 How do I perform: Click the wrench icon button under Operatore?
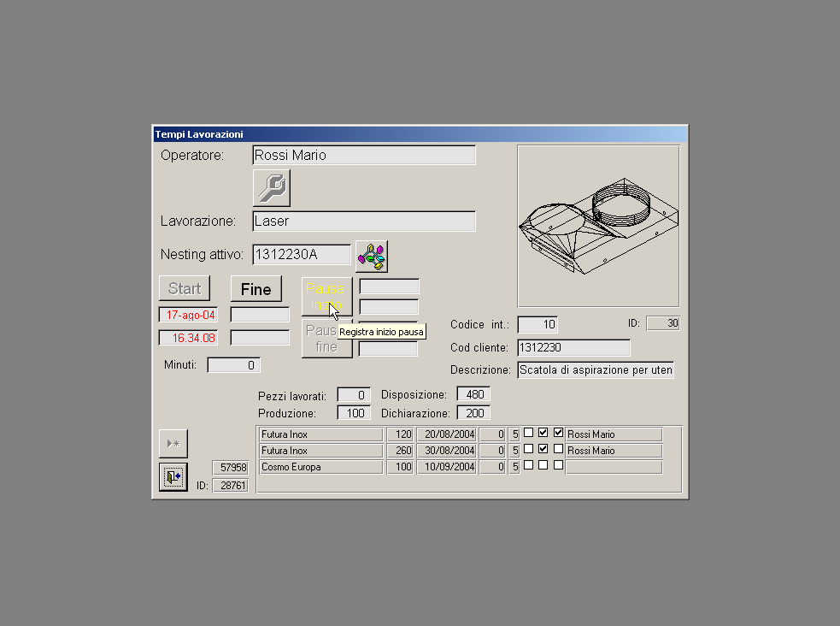click(272, 188)
